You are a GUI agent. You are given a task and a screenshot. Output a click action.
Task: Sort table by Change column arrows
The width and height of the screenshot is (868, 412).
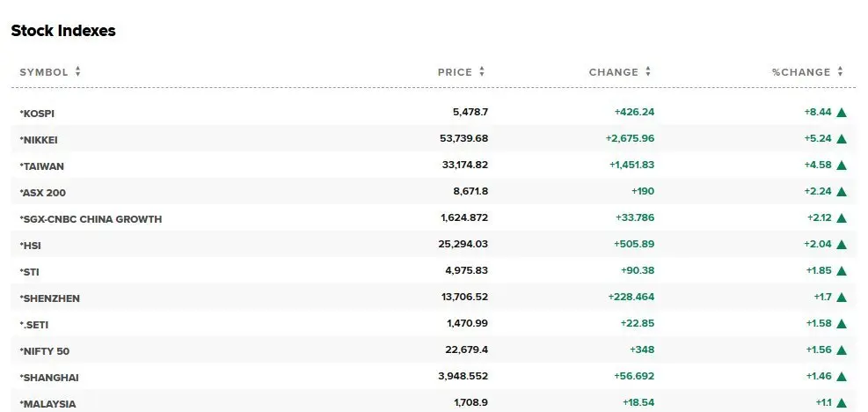tap(648, 72)
